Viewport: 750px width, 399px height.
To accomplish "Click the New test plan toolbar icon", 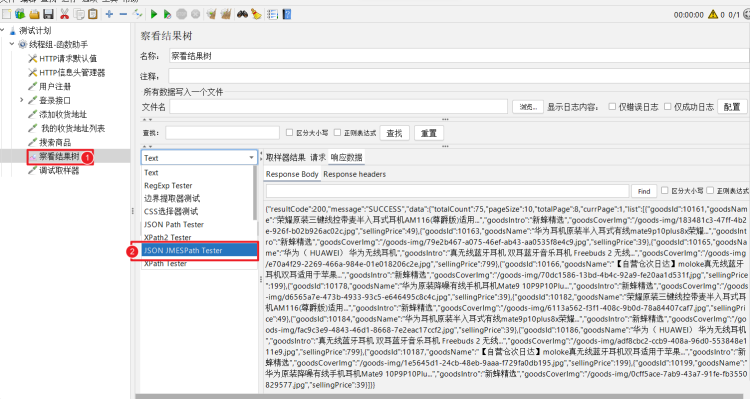I will click(6, 14).
